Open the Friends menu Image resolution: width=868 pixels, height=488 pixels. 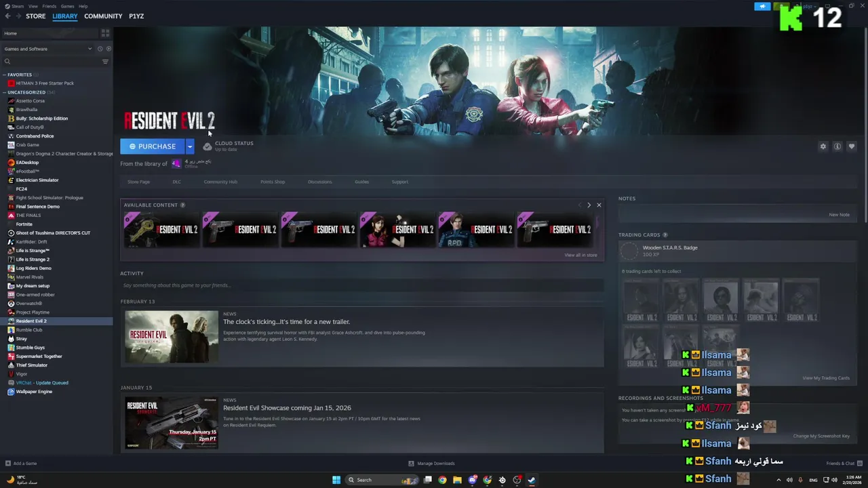pos(50,6)
